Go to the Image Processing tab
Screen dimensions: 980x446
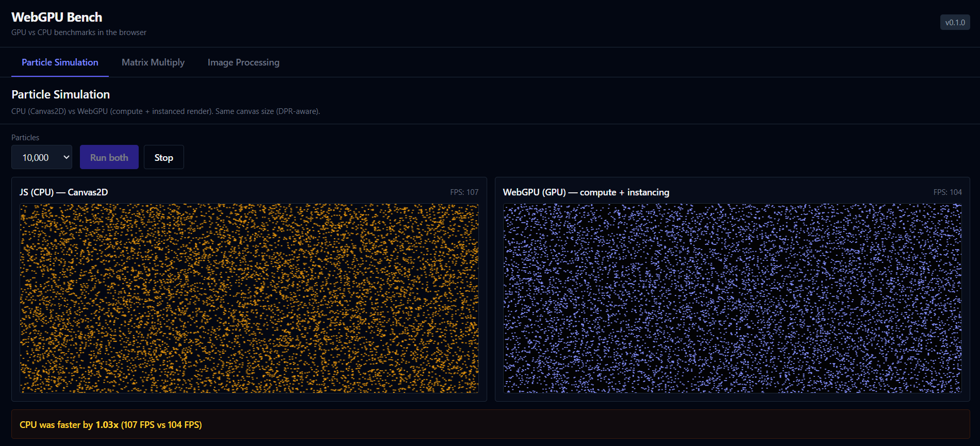[x=243, y=62]
